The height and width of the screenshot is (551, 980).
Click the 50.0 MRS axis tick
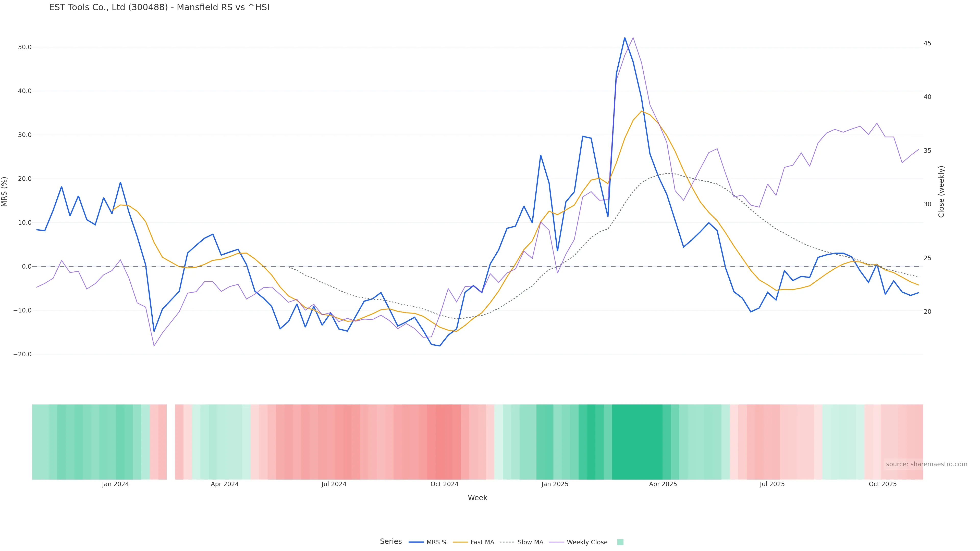click(24, 47)
